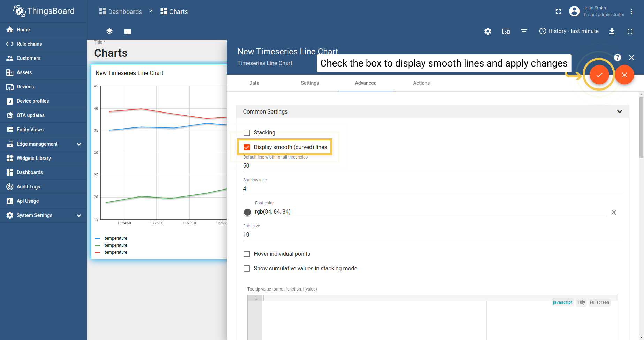
Task: Switch to the Actions tab
Action: click(421, 83)
